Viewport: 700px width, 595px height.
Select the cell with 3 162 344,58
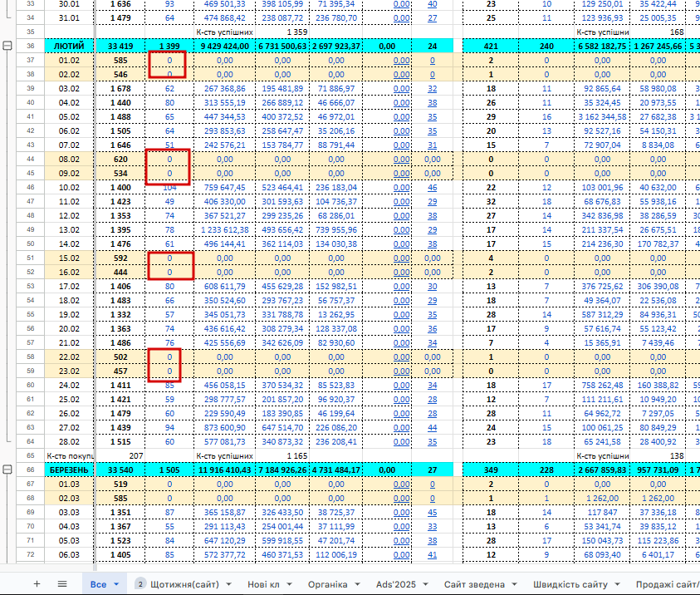click(602, 117)
